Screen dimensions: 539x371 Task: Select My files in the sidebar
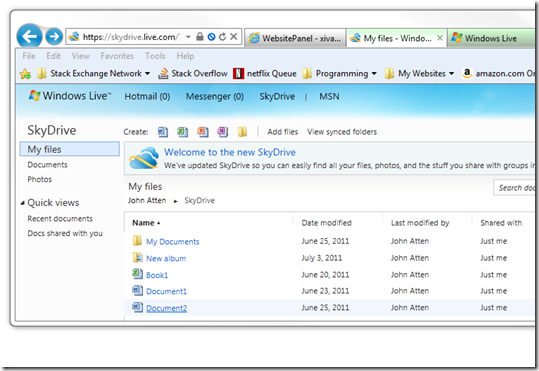[70, 149]
